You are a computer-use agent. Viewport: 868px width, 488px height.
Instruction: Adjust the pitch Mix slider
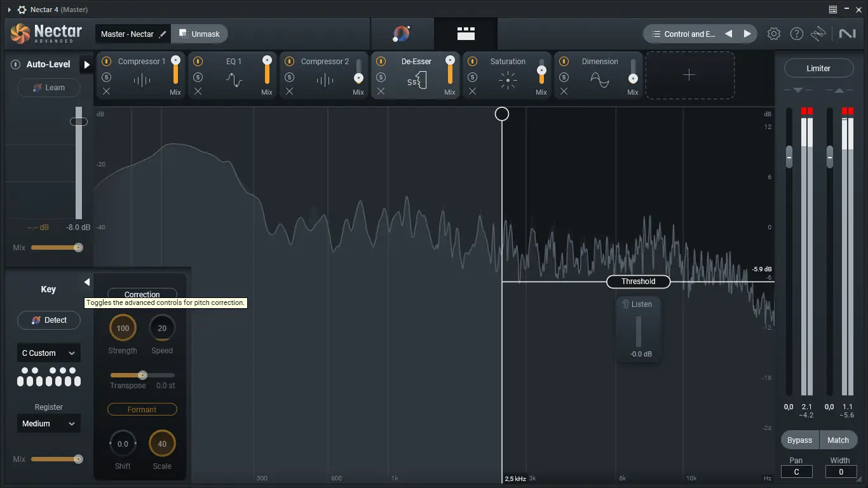57,459
